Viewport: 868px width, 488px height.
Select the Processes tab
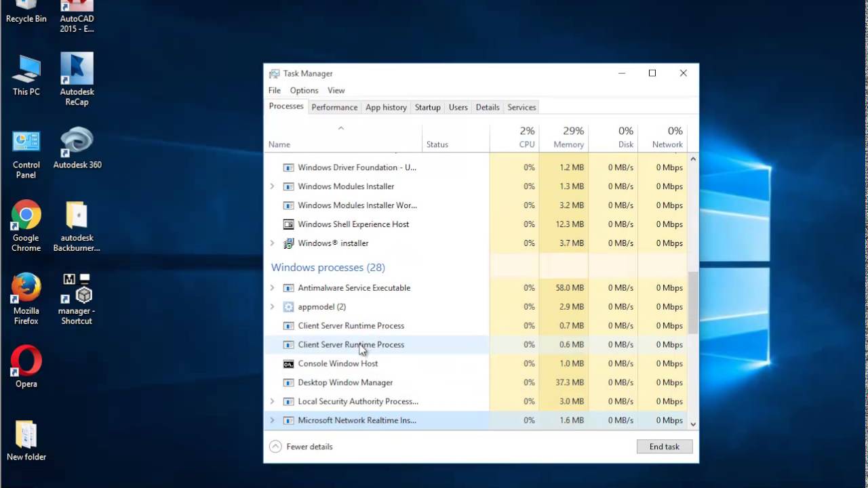point(286,106)
